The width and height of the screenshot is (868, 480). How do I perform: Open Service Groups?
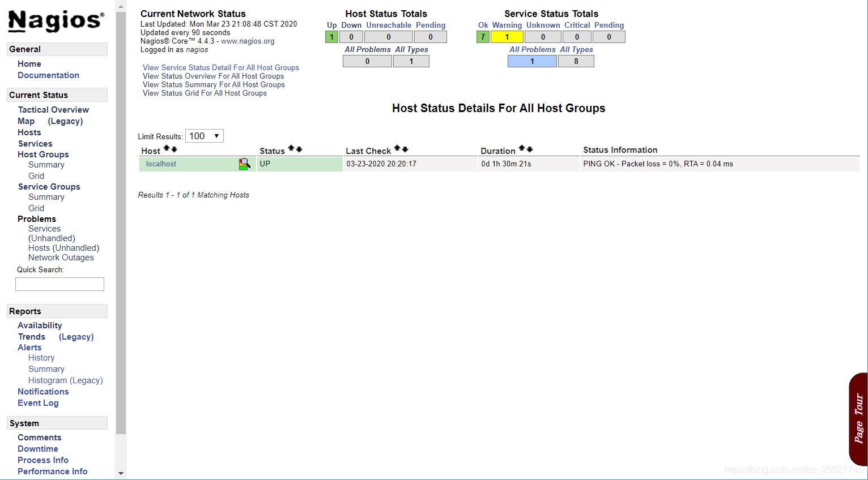49,187
